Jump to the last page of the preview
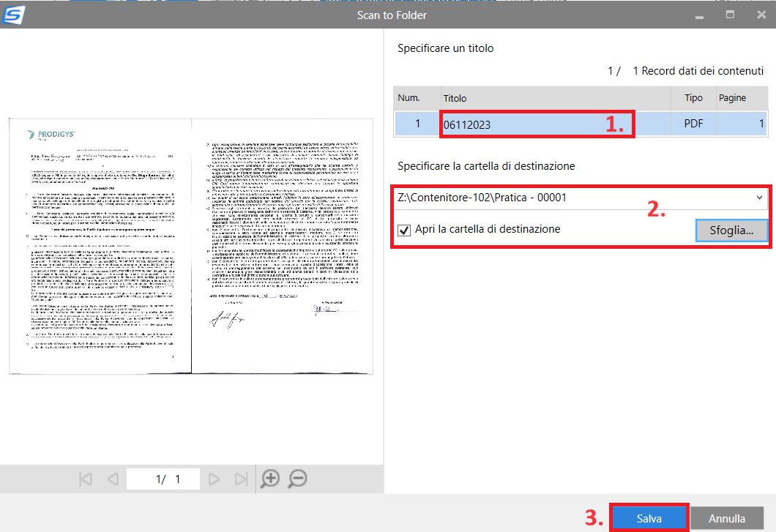The height and width of the screenshot is (532, 776). tap(241, 479)
